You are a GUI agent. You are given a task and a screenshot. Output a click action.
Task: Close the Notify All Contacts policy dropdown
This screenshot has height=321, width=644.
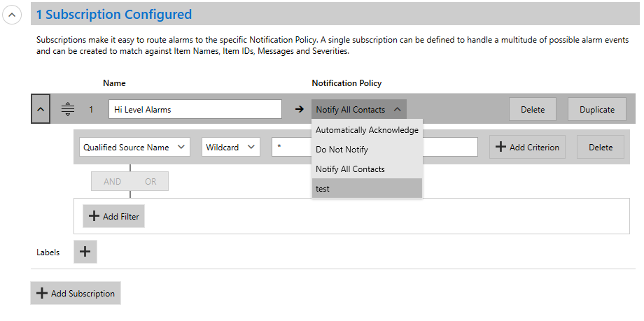(358, 110)
